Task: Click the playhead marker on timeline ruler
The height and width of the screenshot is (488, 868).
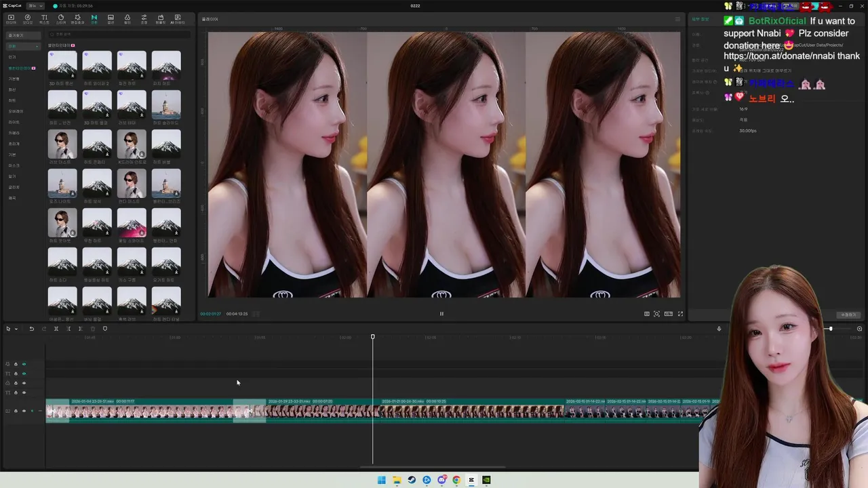Action: pyautogui.click(x=372, y=337)
